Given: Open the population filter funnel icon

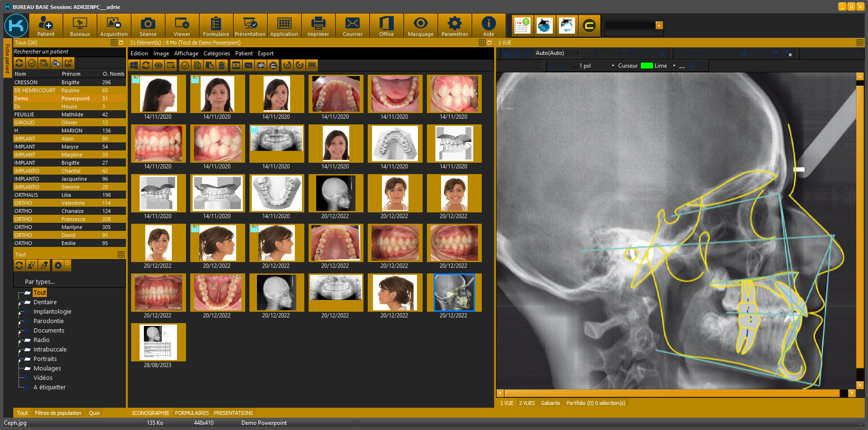Looking at the screenshot, I should click(x=32, y=265).
